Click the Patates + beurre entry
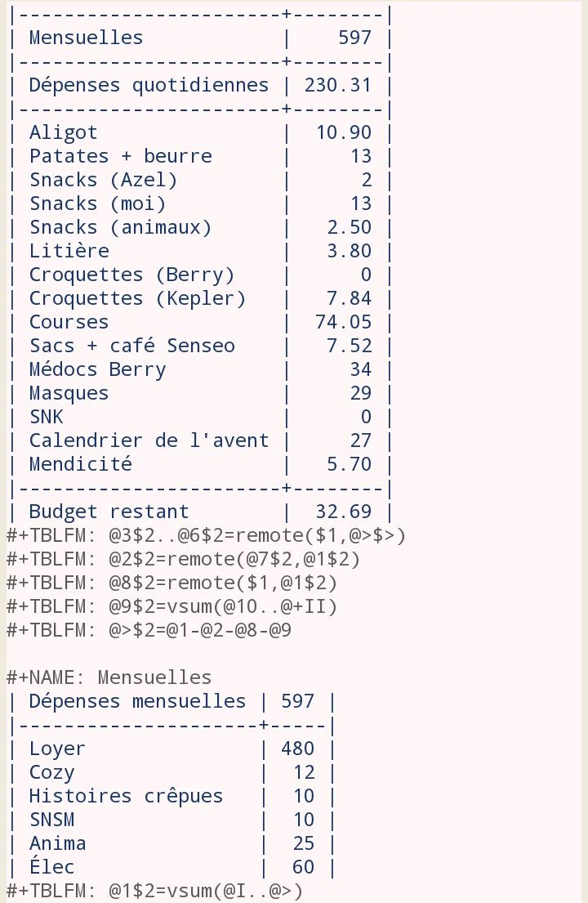The image size is (588, 903). [121, 157]
